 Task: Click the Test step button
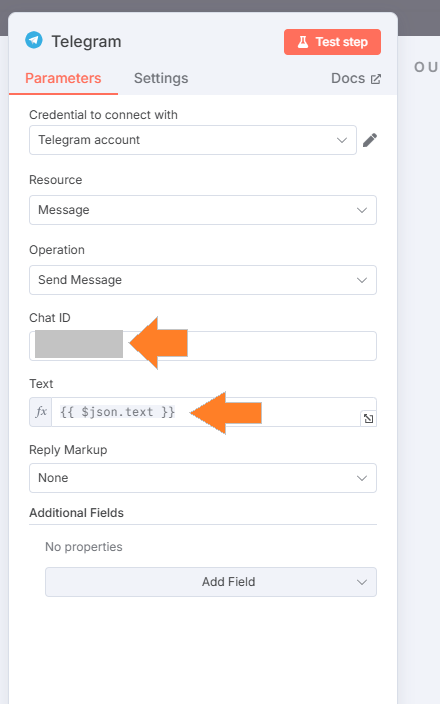[x=332, y=42]
